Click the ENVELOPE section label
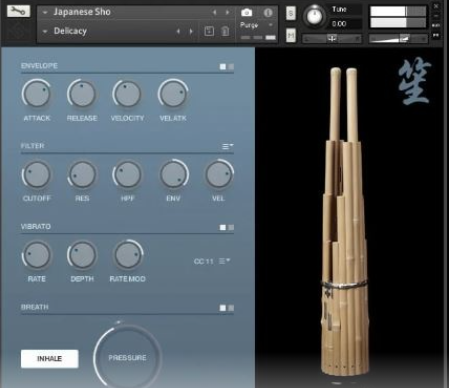 39,66
